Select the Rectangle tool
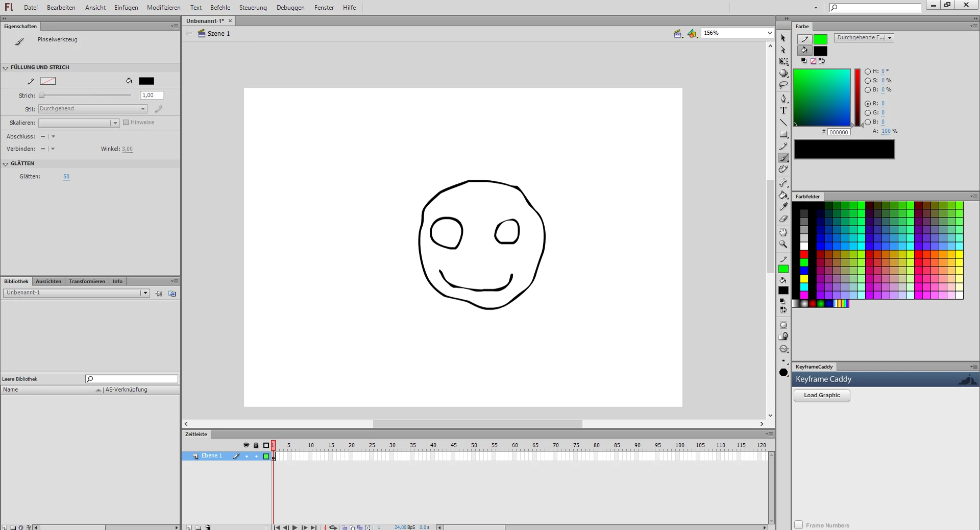Image resolution: width=980 pixels, height=530 pixels. pyautogui.click(x=783, y=134)
